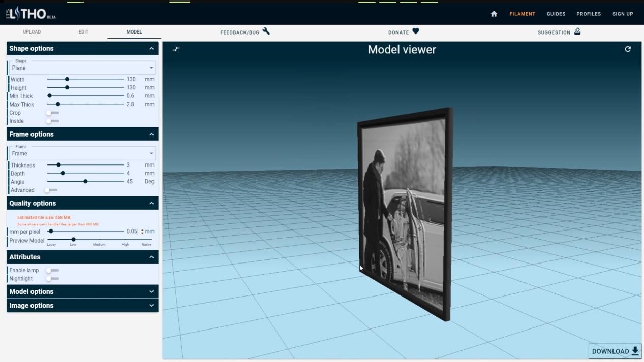644x362 pixels.
Task: Click the Suggestion ballot box icon
Action: (x=577, y=31)
